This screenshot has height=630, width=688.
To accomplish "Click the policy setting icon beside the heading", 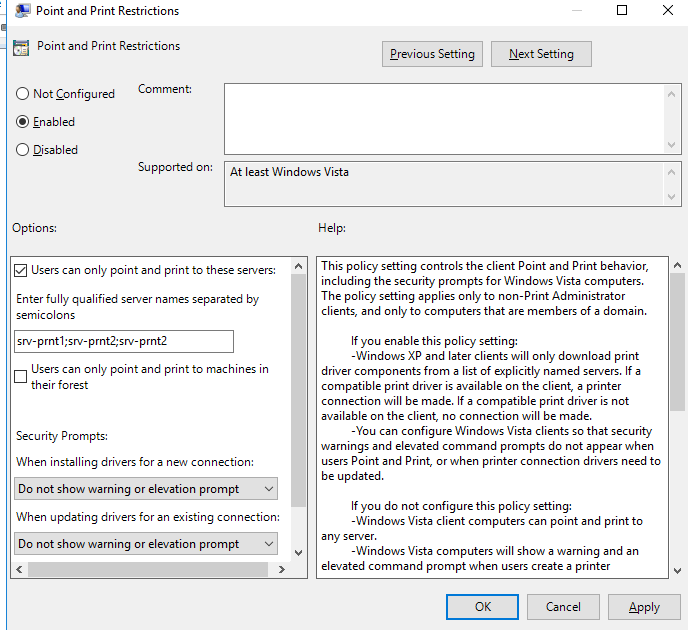I will click(x=21, y=48).
